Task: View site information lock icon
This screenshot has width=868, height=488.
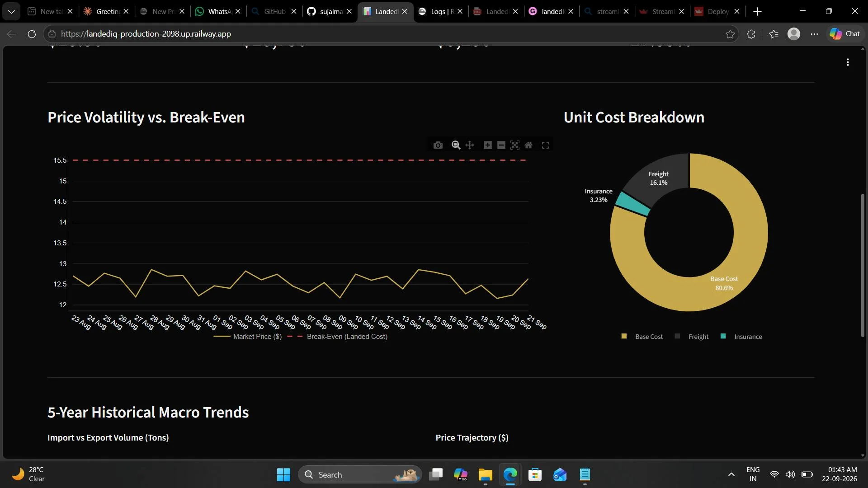Action: (x=52, y=34)
